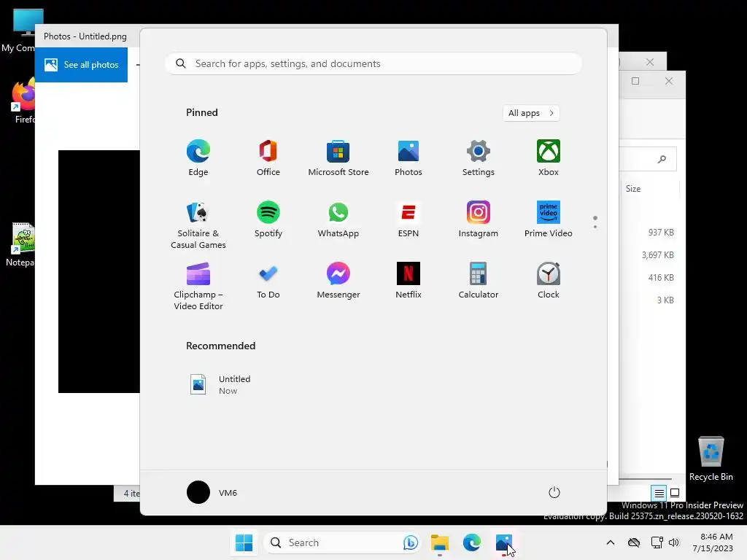Open Edge from the taskbar
This screenshot has height=560, width=747.
(x=472, y=542)
